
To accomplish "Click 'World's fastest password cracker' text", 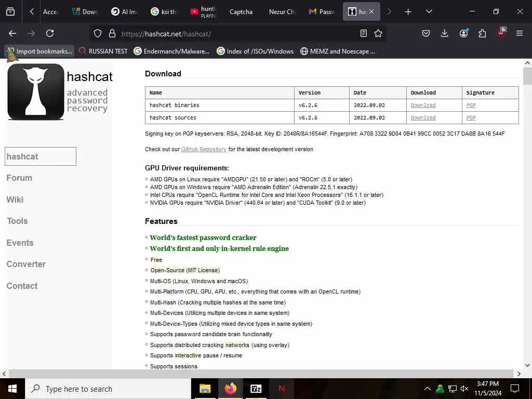I will click(x=203, y=237).
